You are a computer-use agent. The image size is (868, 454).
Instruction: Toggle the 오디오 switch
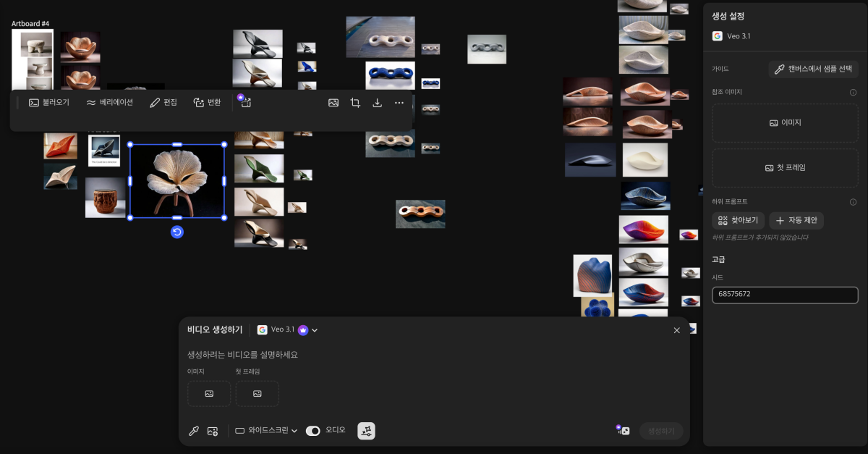[x=313, y=431]
